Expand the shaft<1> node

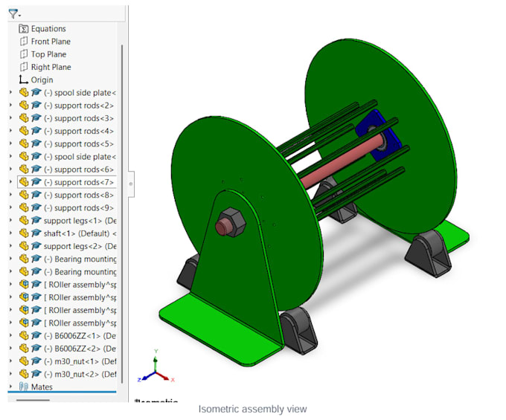10,233
